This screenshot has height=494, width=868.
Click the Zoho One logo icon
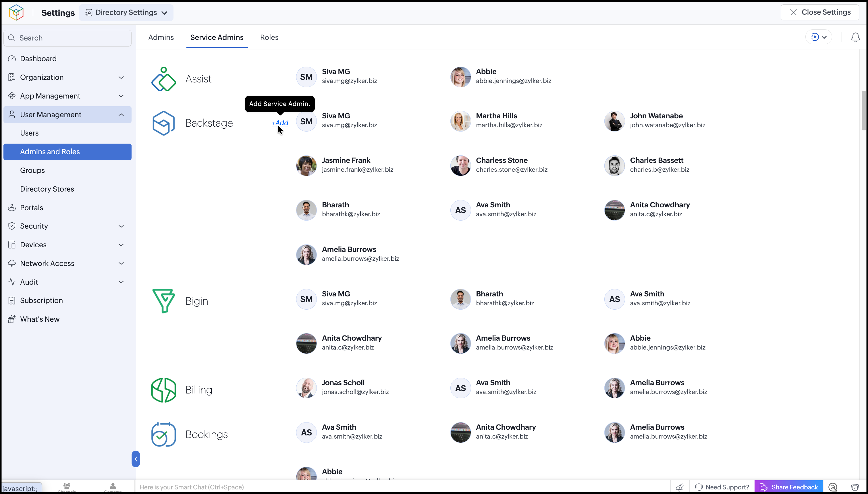pos(16,13)
